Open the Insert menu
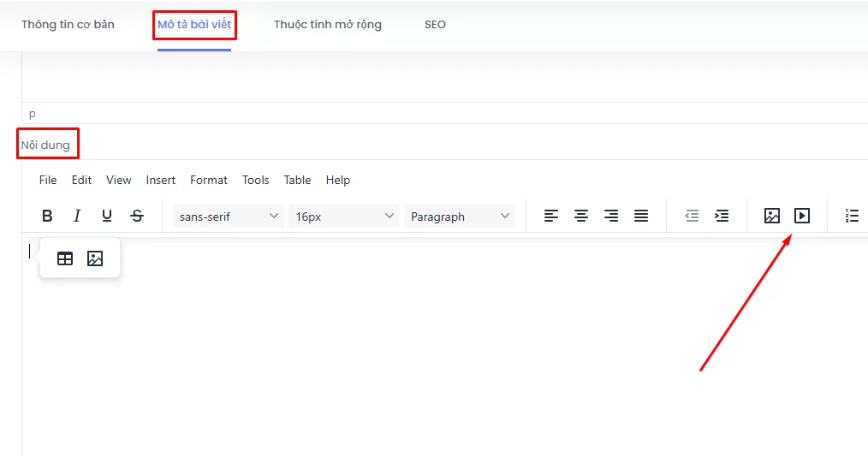 click(x=160, y=180)
